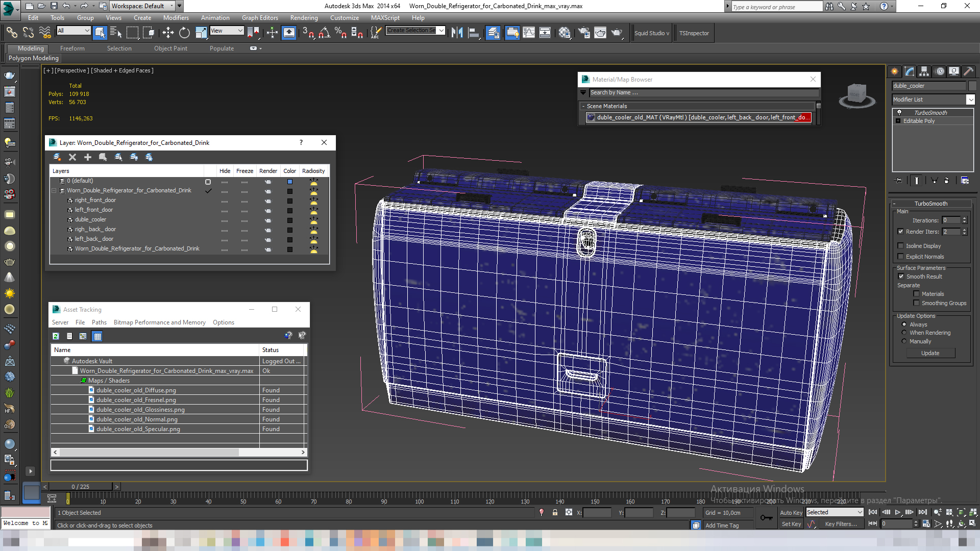Click Add Selected Objects plus icon in Layer dialog
This screenshot has height=551, width=980.
pos(88,157)
